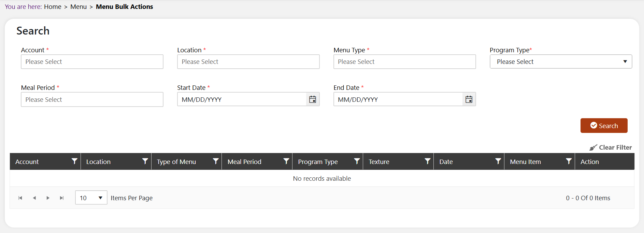
Task: Filter the Menu Item column
Action: 569,161
